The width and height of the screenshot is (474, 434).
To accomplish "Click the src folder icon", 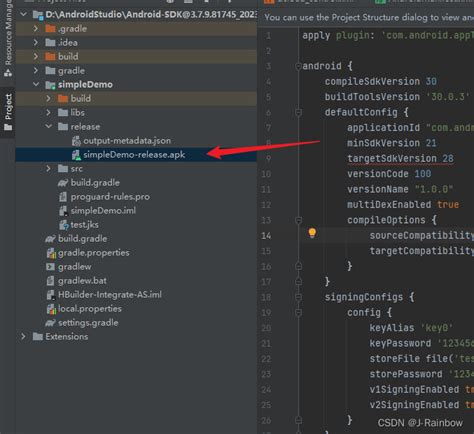I will [x=63, y=168].
